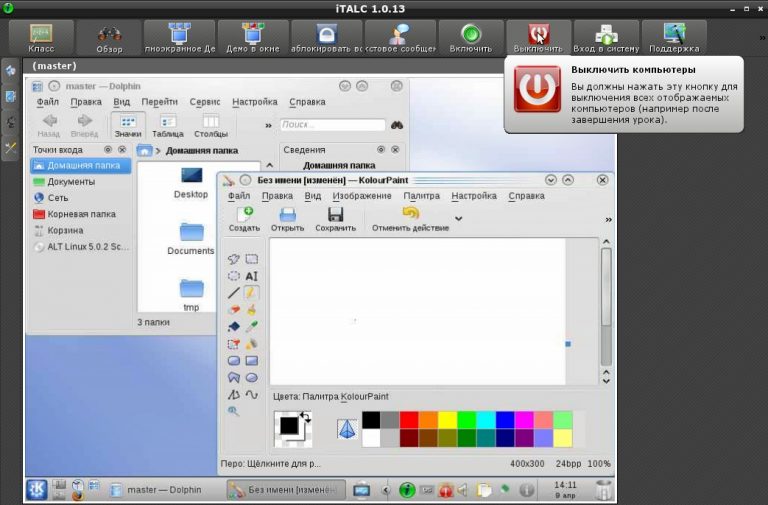
Task: Click the system tray expand arrow
Action: click(x=386, y=490)
